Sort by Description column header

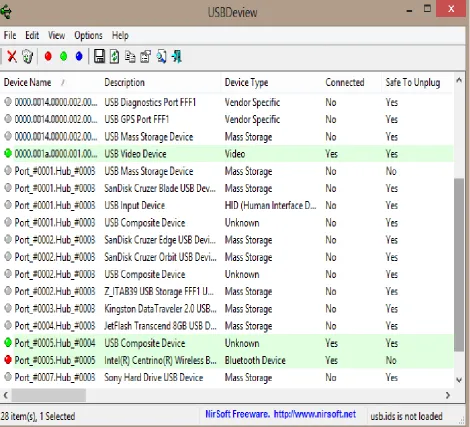pos(161,82)
